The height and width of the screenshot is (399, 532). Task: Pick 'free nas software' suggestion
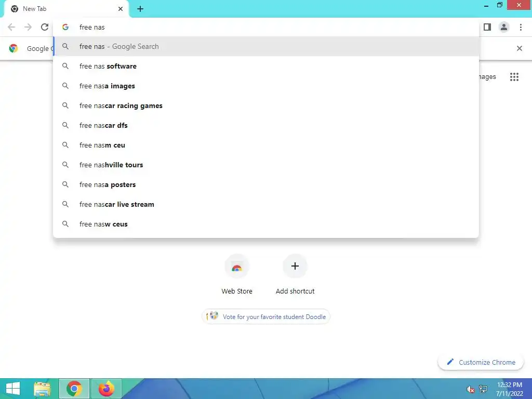pyautogui.click(x=266, y=66)
